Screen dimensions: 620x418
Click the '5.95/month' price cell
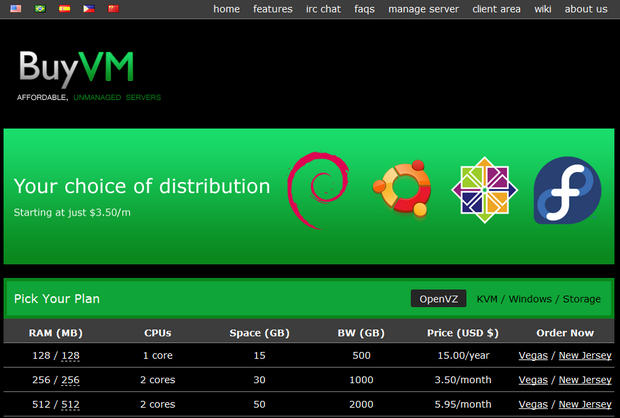coord(463,405)
